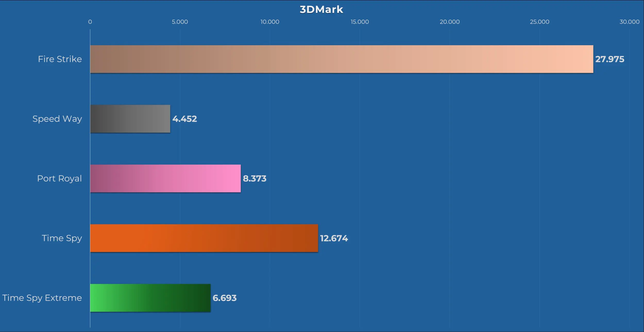Select the pink Port Royal bar

165,179
